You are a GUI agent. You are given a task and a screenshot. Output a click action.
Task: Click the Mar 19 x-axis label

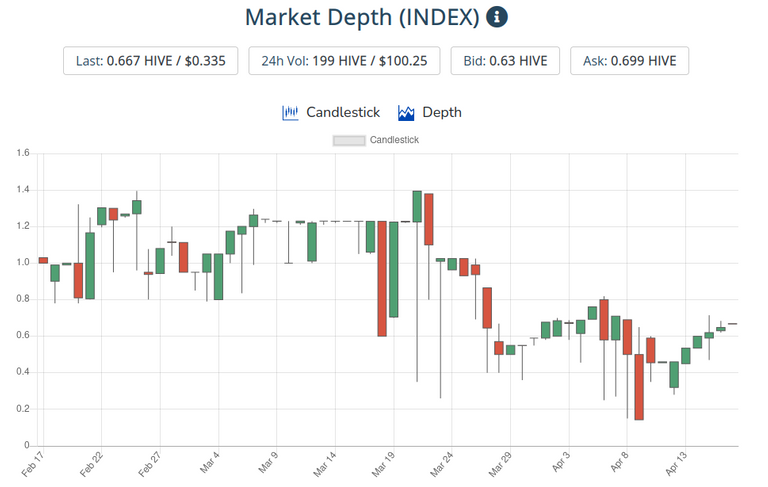click(x=383, y=464)
